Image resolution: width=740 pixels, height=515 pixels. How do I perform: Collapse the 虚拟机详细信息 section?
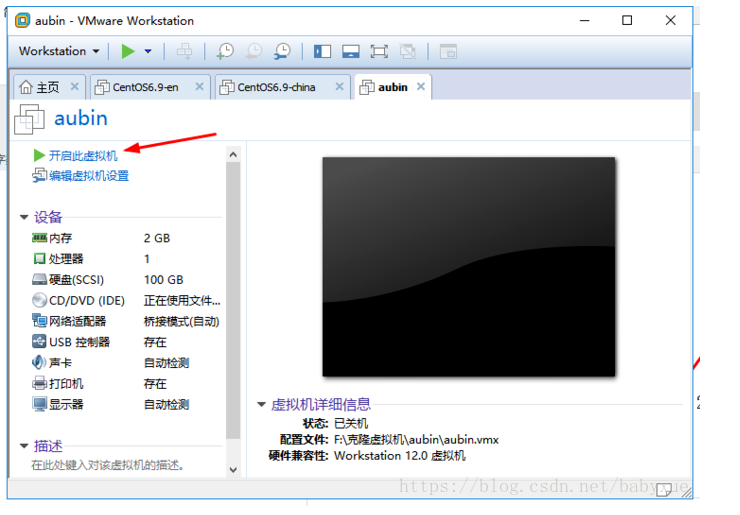point(261,405)
